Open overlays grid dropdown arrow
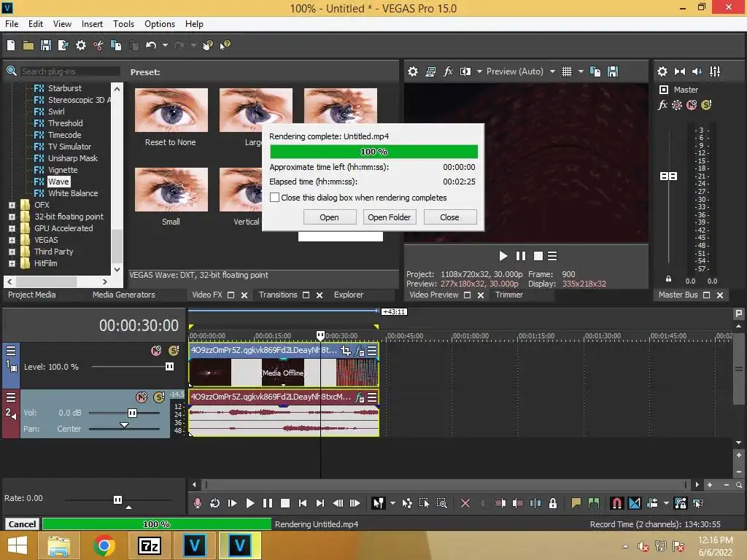The image size is (747, 560). pyautogui.click(x=581, y=71)
